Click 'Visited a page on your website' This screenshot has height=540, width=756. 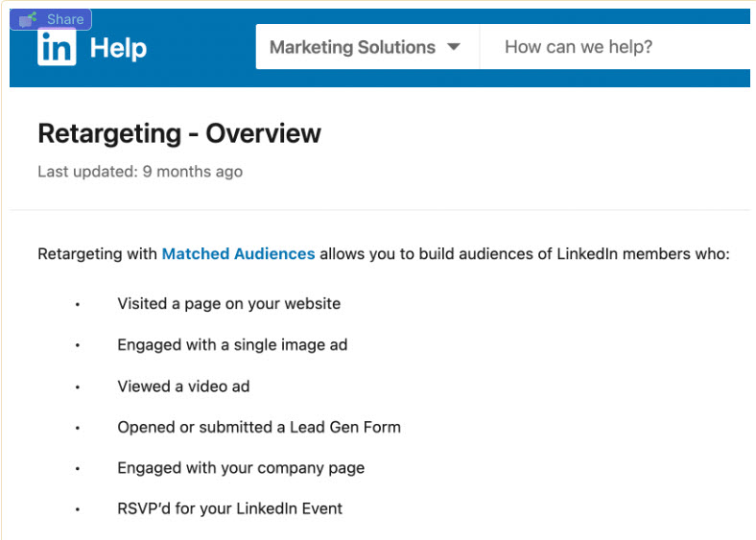coord(229,304)
